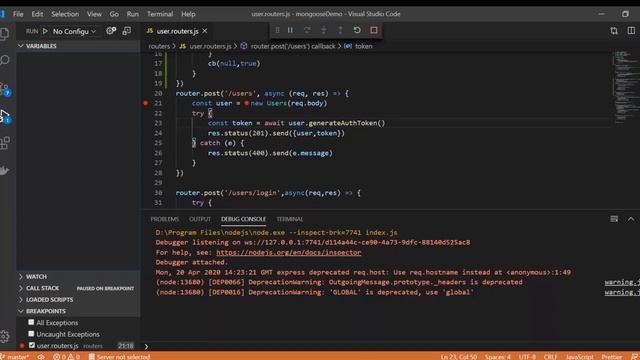Grab the debug toolbar drag handle

click(278, 30)
